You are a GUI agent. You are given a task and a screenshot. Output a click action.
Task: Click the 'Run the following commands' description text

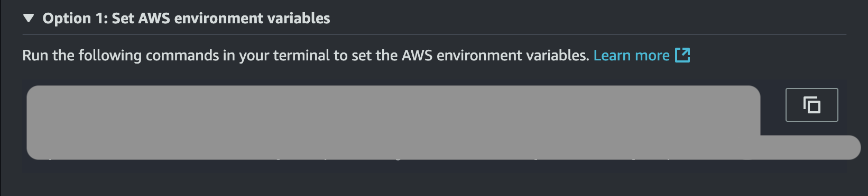coord(306,56)
